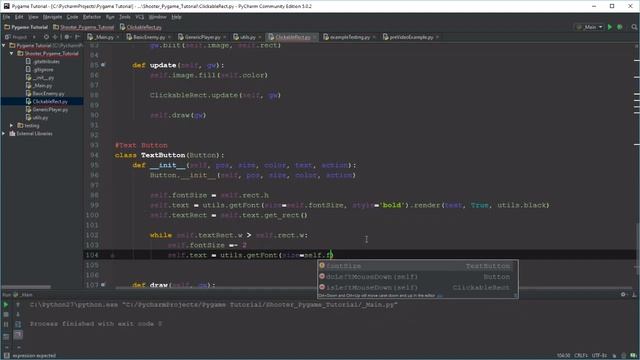Open the Refactor menu
This screenshot has height=360, width=640.
click(92, 17)
